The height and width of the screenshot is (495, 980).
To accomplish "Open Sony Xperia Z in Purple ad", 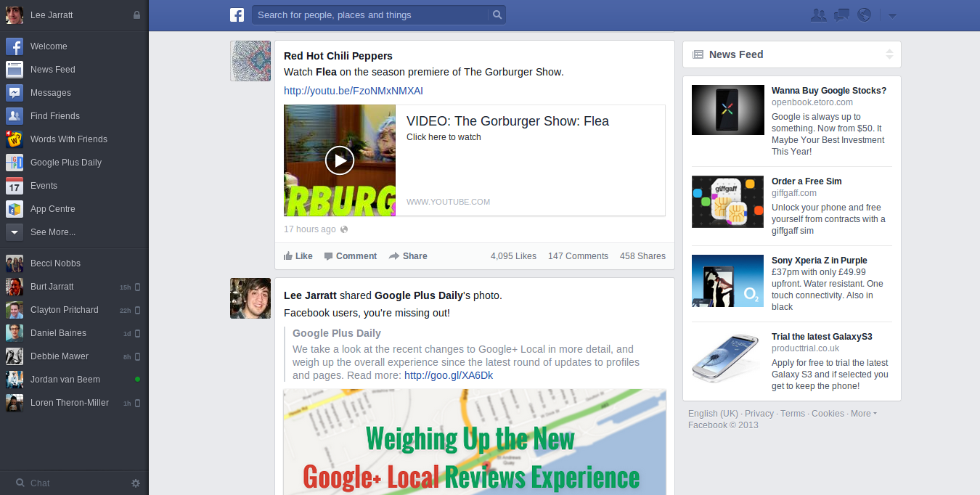I will [x=820, y=261].
